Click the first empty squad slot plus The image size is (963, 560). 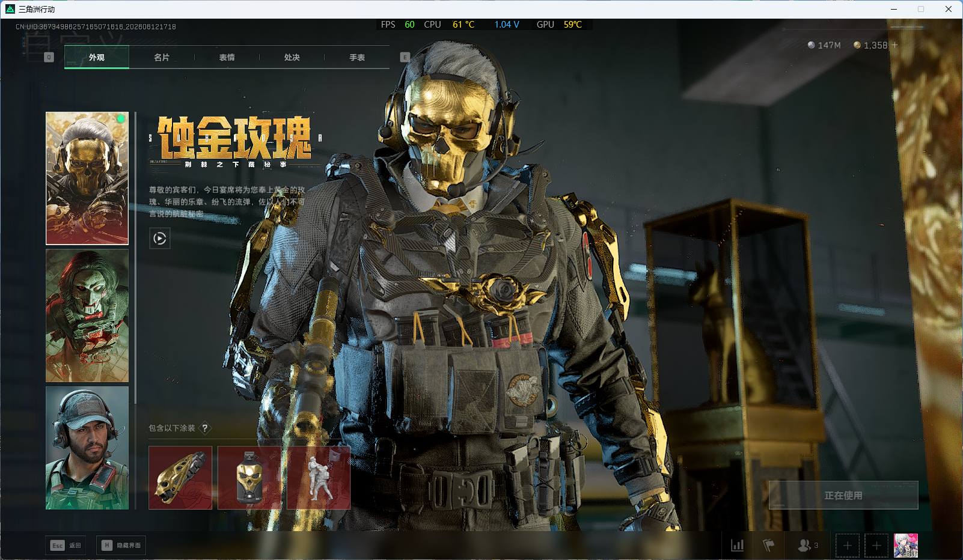(x=847, y=546)
